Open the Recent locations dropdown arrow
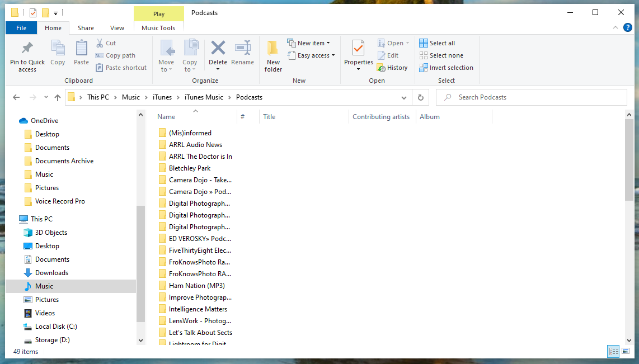The height and width of the screenshot is (364, 639). click(46, 97)
